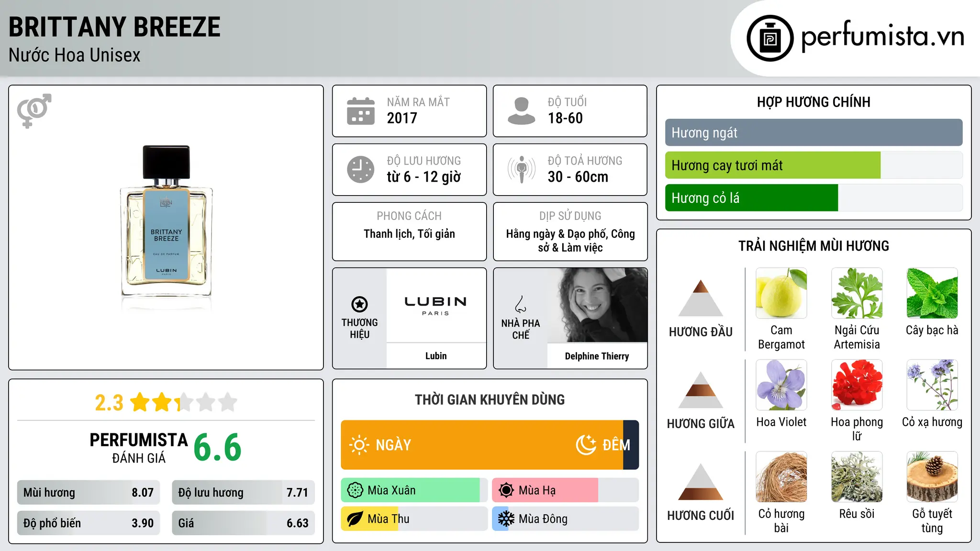Viewport: 980px width, 551px height.
Task: Click the HỢP HƯƠNG CHÍNH heading
Action: tap(813, 102)
